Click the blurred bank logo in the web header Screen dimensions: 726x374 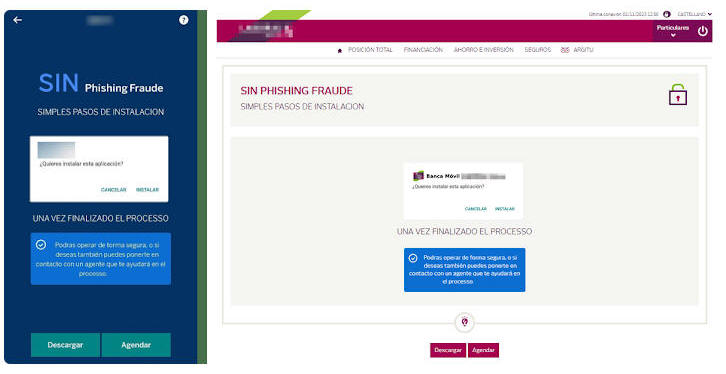click(266, 31)
